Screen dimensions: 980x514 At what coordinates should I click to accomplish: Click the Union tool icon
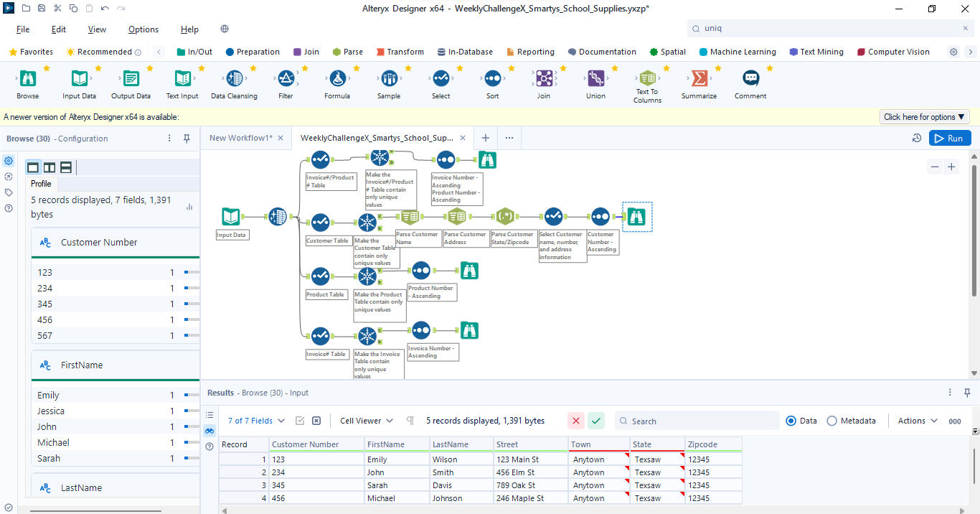595,79
